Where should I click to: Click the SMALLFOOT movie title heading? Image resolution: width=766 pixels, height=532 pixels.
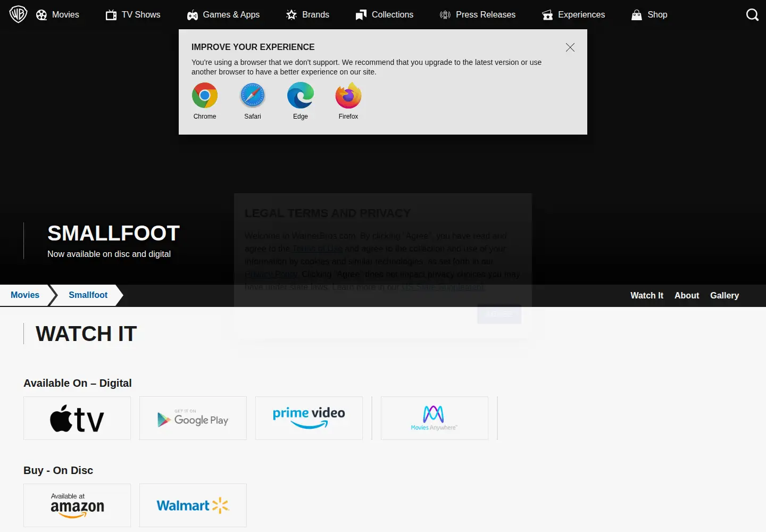(113, 233)
